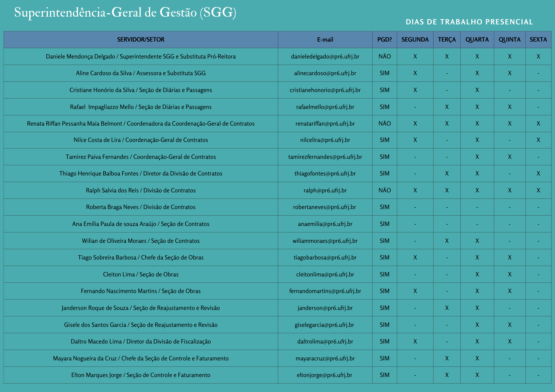555x392 pixels.
Task: Click the SEGUNDA X in Daltro Macedo Lima's row
Action: point(415,342)
